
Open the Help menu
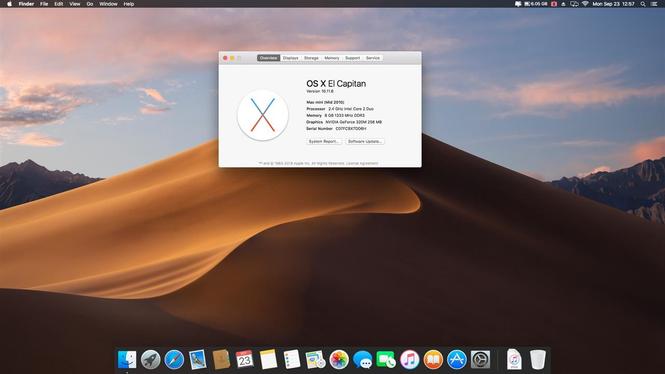(129, 4)
